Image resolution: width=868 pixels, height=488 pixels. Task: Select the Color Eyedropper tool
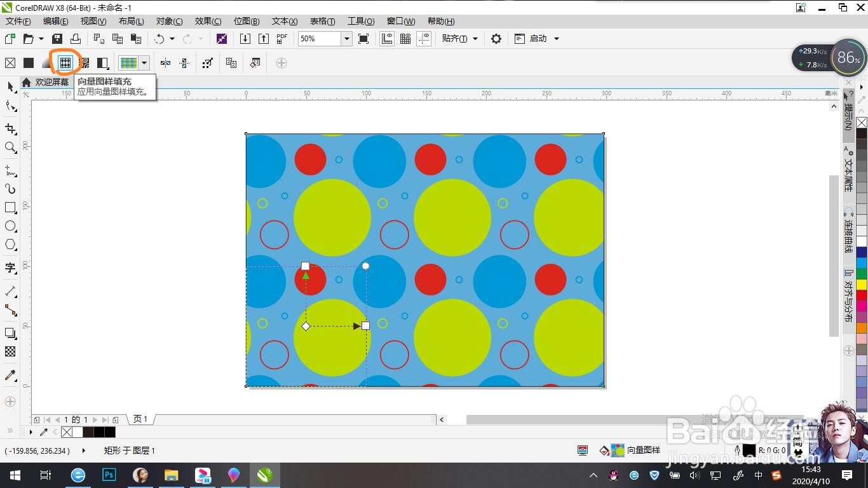coord(10,375)
